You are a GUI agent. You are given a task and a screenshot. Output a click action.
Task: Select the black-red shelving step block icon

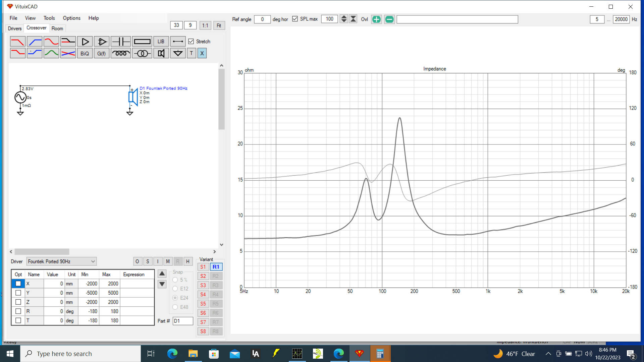point(68,42)
